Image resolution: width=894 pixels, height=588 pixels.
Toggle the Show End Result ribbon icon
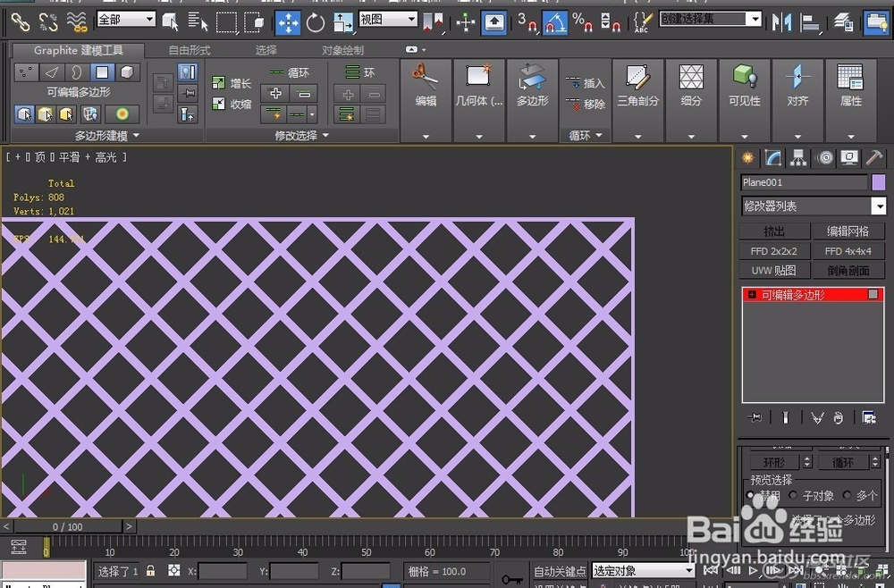188,72
